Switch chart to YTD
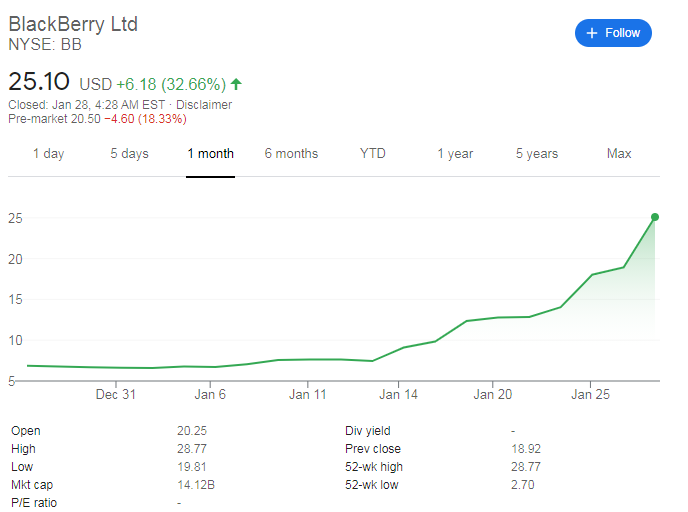Image resolution: width=688 pixels, height=512 pixels. 373,154
